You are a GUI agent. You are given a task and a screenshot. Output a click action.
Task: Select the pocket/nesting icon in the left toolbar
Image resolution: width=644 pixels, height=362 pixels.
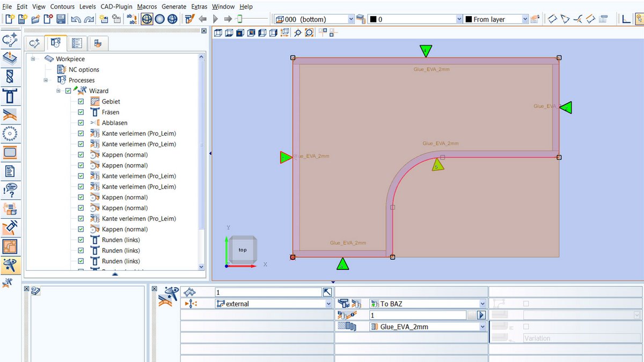pos(11,247)
